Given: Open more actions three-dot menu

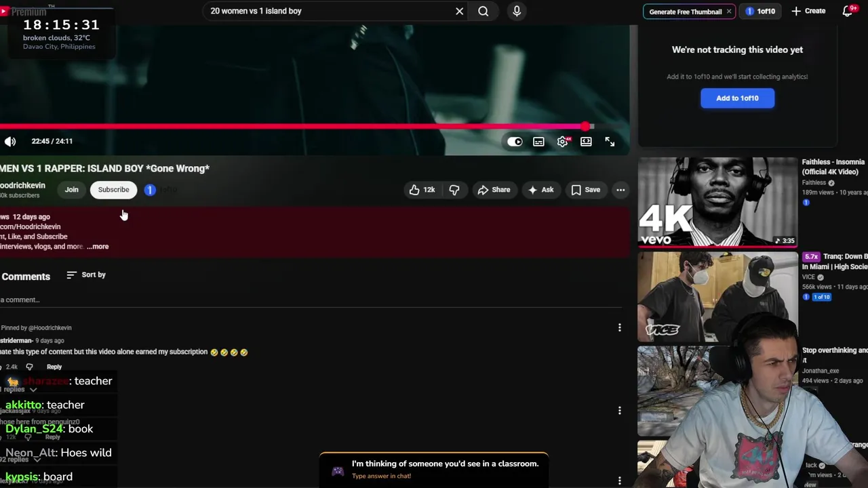Looking at the screenshot, I should (620, 190).
